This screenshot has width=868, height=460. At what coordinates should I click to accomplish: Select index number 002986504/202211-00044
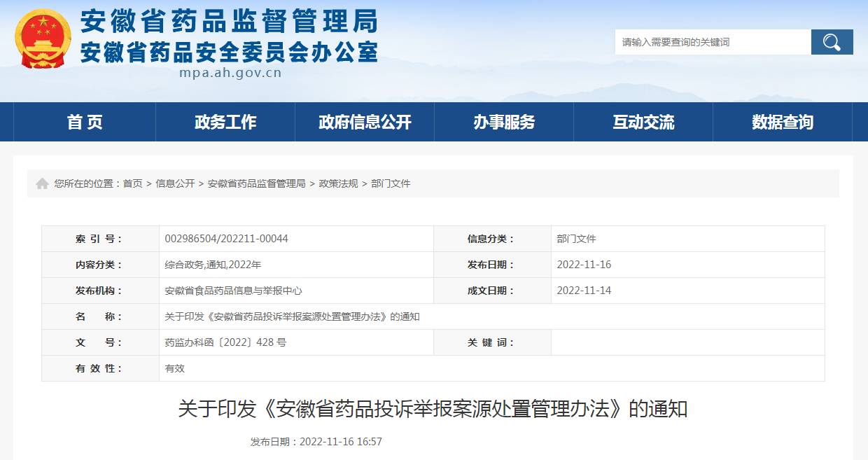(x=226, y=239)
